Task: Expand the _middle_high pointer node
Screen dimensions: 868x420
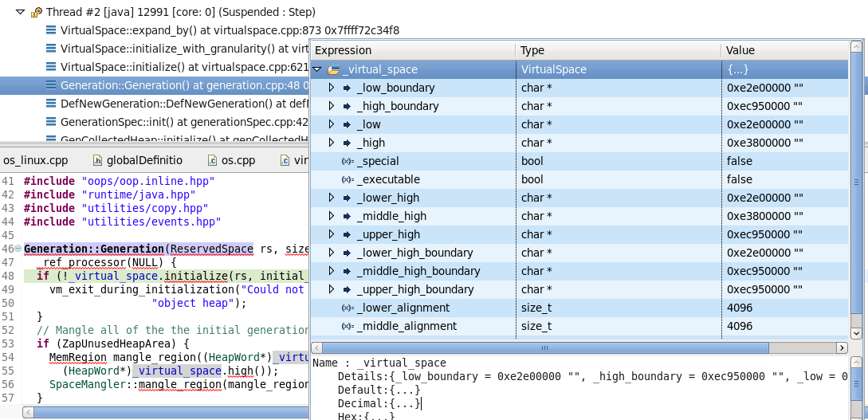Action: tap(332, 216)
